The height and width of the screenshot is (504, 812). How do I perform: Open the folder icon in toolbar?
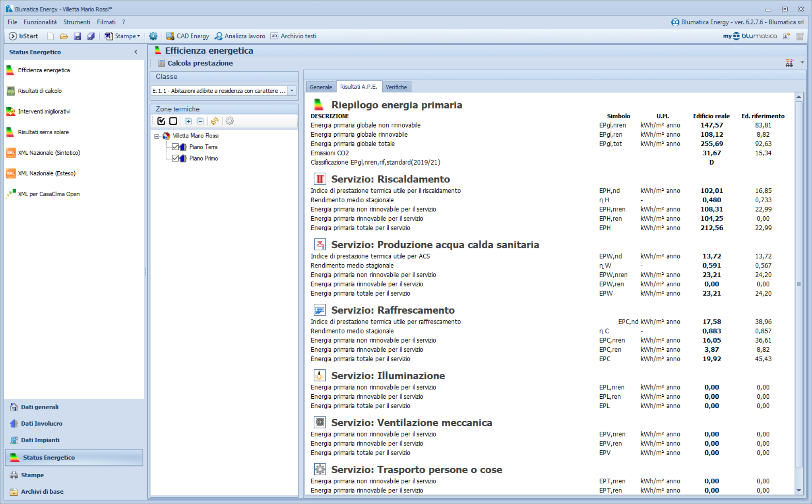[x=64, y=36]
